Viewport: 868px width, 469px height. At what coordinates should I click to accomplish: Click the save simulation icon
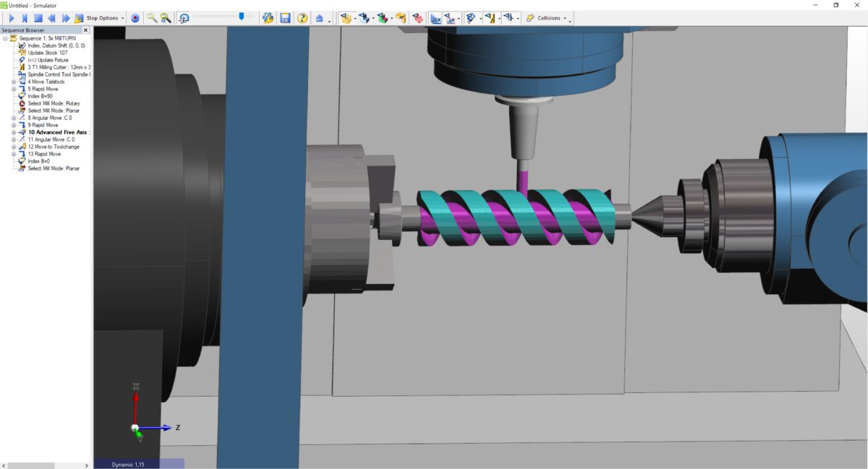point(285,19)
